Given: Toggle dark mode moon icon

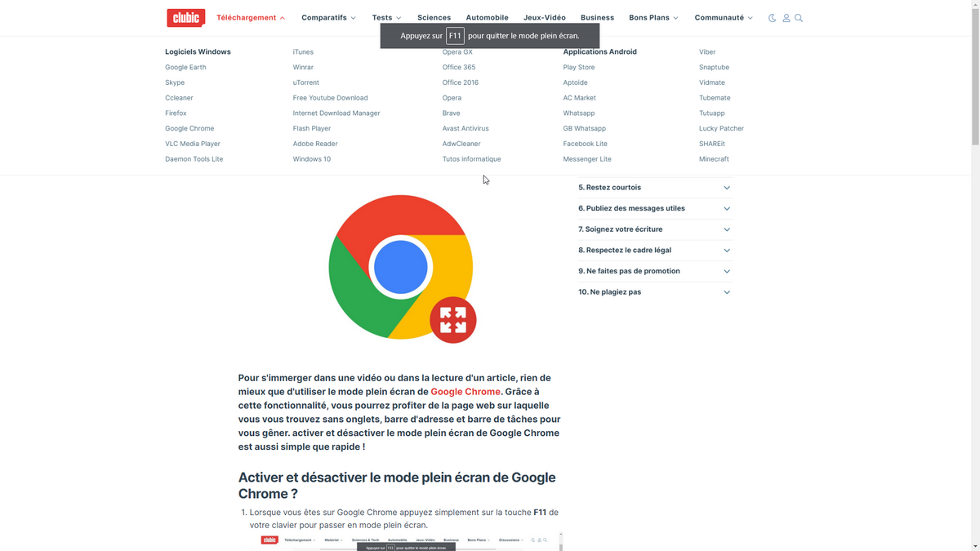Looking at the screenshot, I should 772,18.
